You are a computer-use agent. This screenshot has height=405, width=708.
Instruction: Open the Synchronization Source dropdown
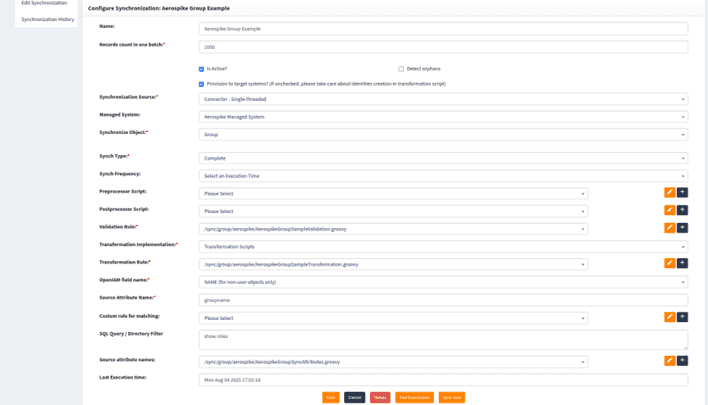coord(443,99)
